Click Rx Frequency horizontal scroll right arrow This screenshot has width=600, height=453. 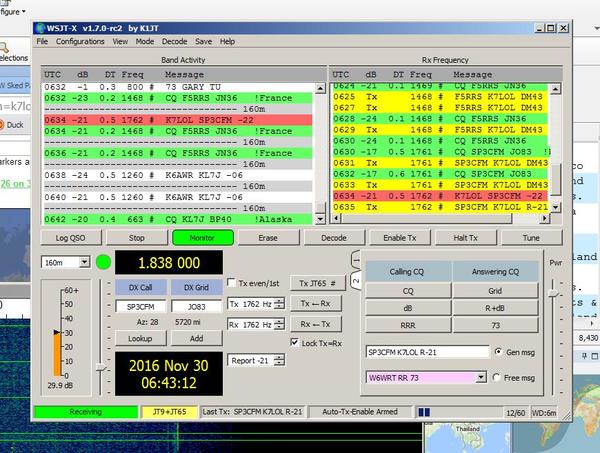[545, 218]
